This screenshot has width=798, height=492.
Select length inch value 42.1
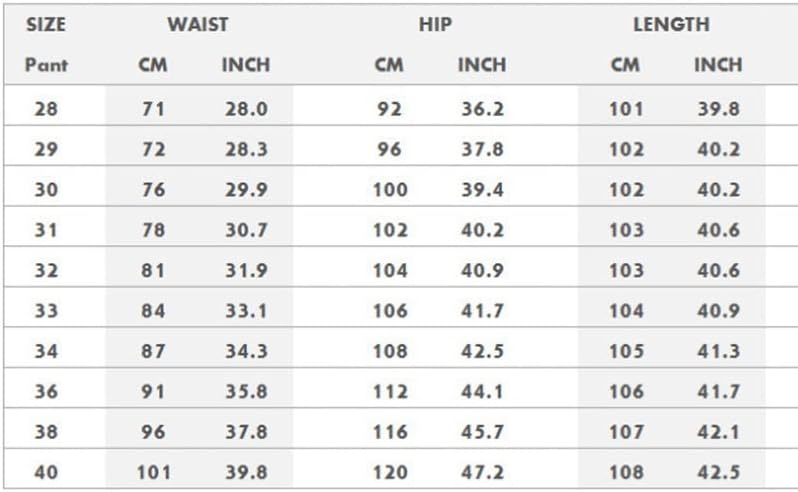point(718,432)
